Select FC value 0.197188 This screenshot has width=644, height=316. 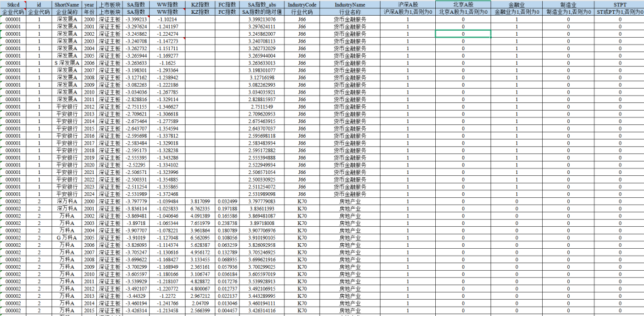[x=227, y=209]
